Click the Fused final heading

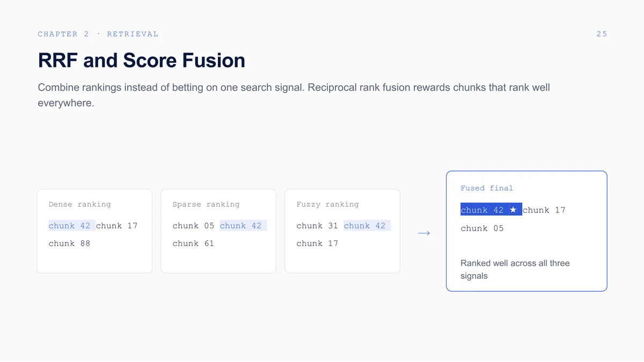(487, 188)
